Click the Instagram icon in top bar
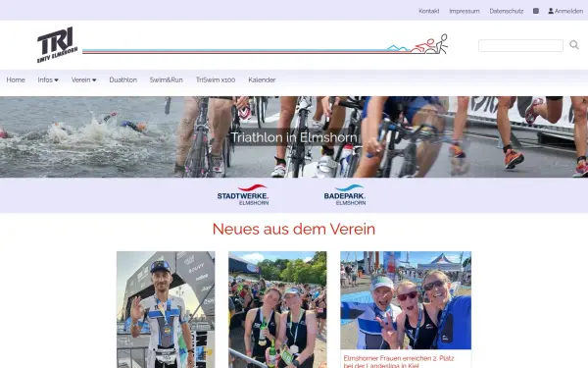Screen dimensions: 588x368 tap(536, 11)
